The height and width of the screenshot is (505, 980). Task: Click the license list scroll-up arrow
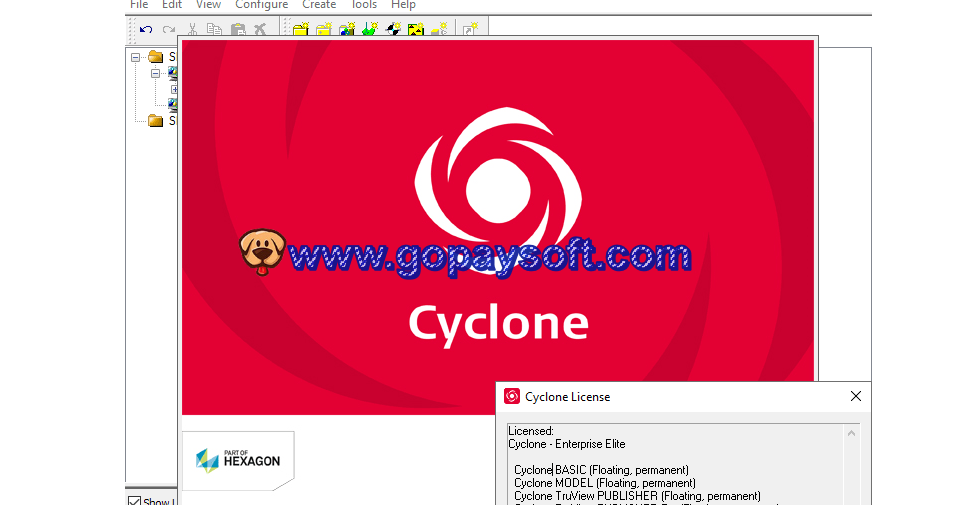(851, 432)
